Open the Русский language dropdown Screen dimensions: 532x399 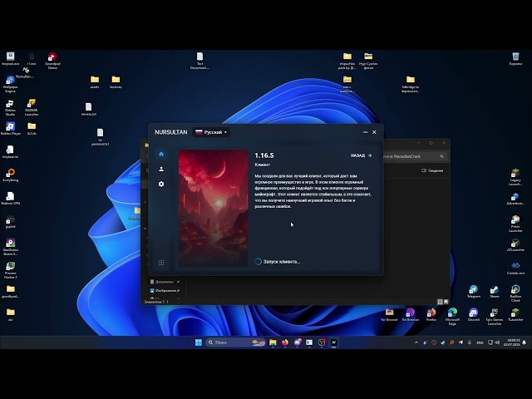point(211,132)
